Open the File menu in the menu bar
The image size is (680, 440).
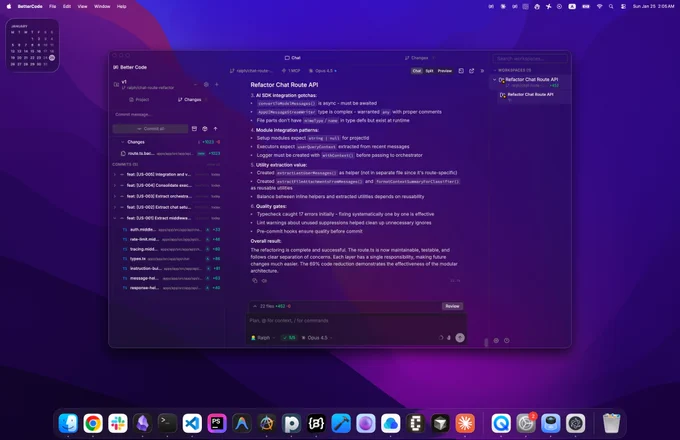pyautogui.click(x=52, y=7)
